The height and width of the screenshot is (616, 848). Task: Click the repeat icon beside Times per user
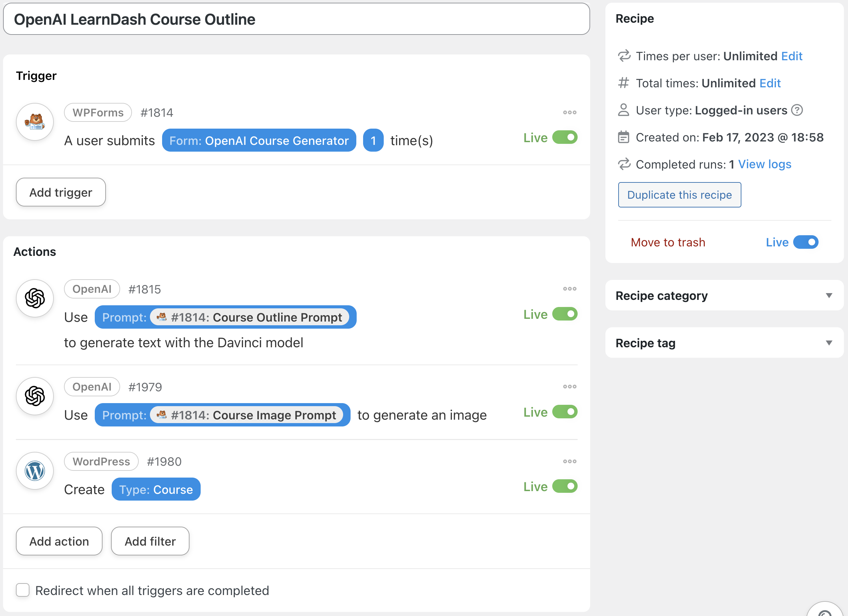point(624,56)
